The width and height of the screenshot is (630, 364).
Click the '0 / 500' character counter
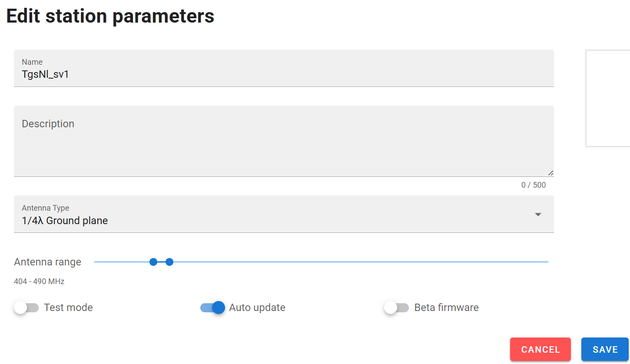(x=534, y=185)
